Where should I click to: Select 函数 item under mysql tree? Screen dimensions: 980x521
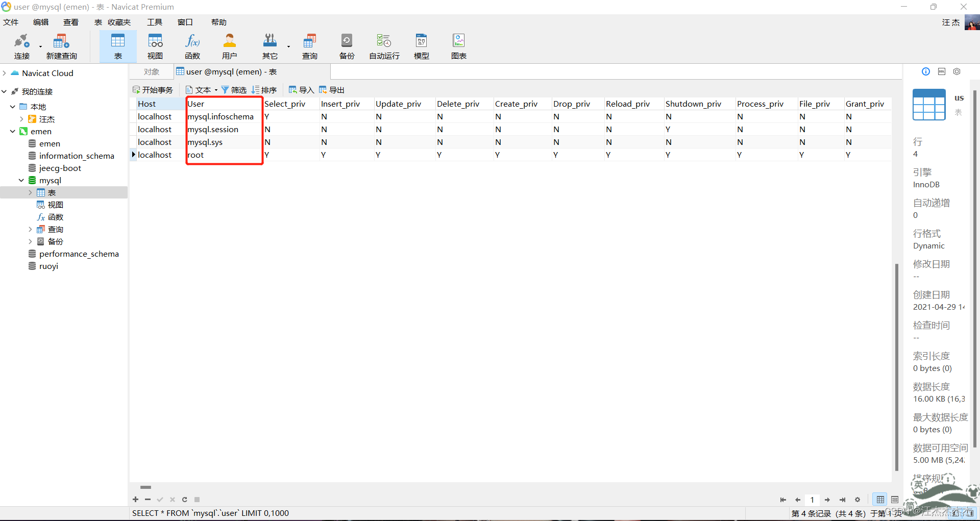coord(50,217)
